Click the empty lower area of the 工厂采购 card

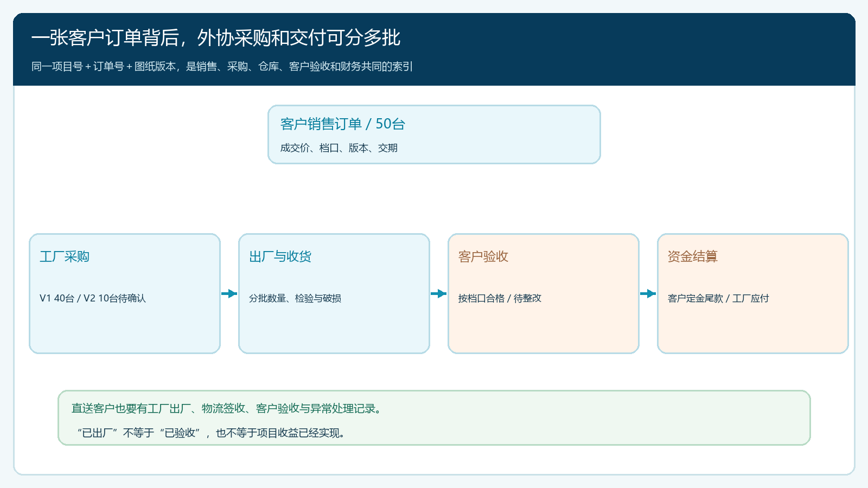[x=125, y=331]
